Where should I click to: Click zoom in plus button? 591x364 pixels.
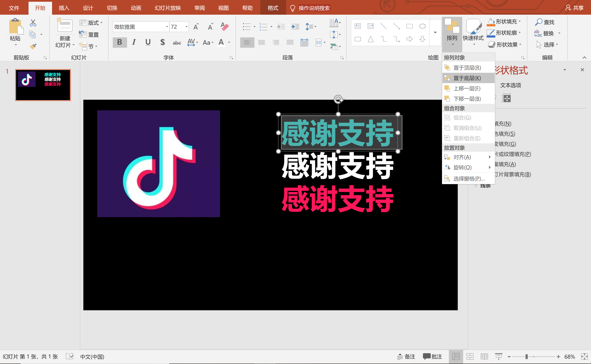(x=558, y=356)
